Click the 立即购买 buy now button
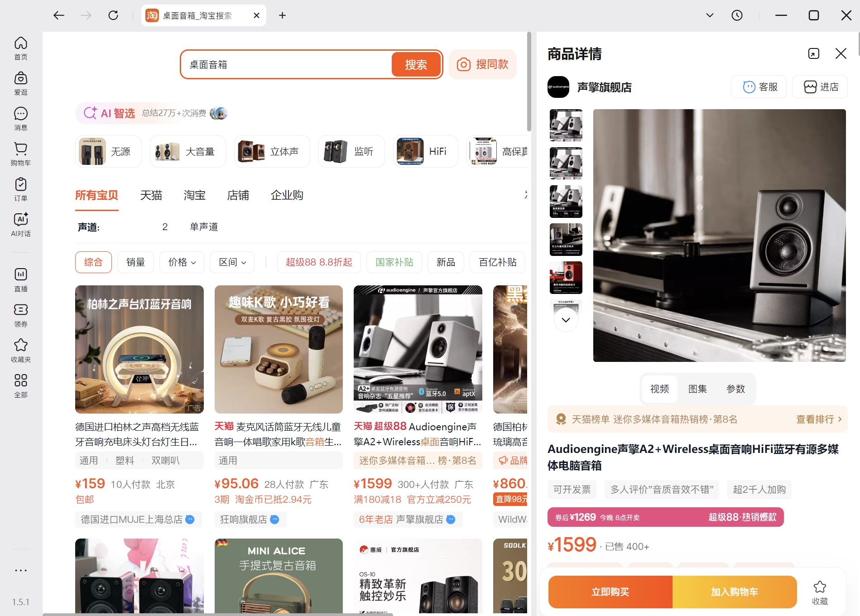This screenshot has height=616, width=860. pos(610,592)
